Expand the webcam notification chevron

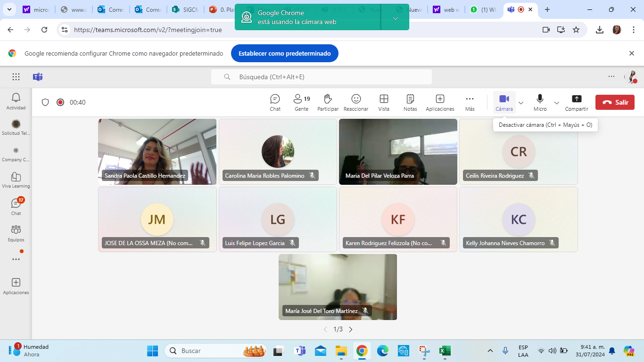[x=396, y=18]
